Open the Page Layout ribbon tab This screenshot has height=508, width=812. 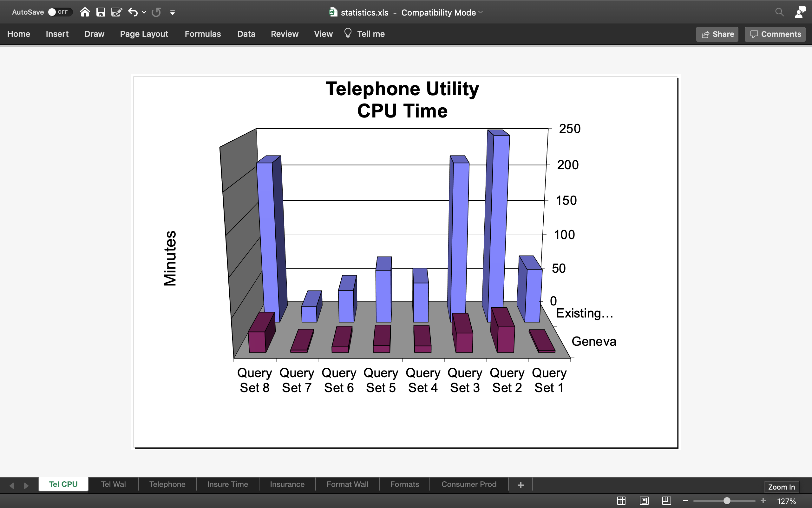click(x=144, y=34)
